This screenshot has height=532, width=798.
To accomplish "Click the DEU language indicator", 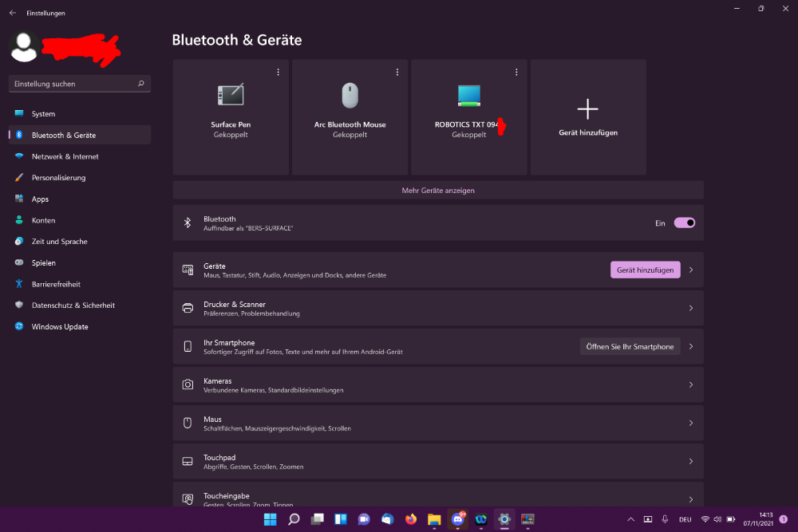I will [x=685, y=519].
